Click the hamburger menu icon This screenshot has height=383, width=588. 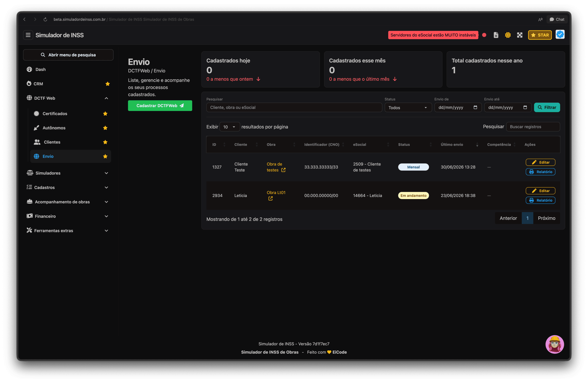pyautogui.click(x=28, y=35)
